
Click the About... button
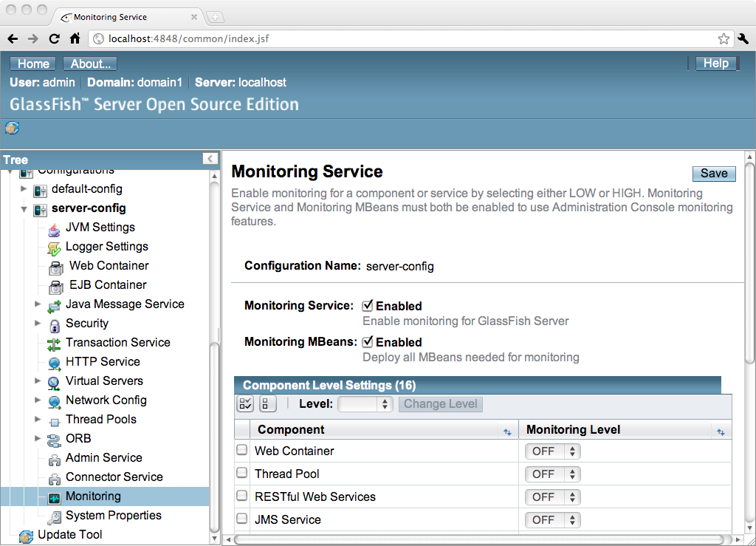point(90,64)
